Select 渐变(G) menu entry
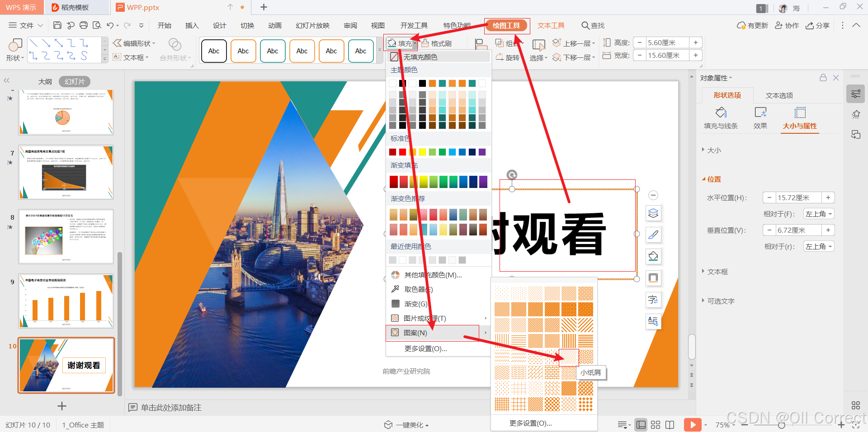The height and width of the screenshot is (432, 868). pos(438,304)
